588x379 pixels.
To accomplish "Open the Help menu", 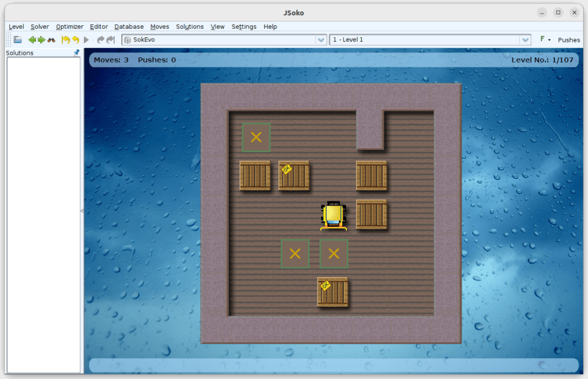I will [270, 27].
